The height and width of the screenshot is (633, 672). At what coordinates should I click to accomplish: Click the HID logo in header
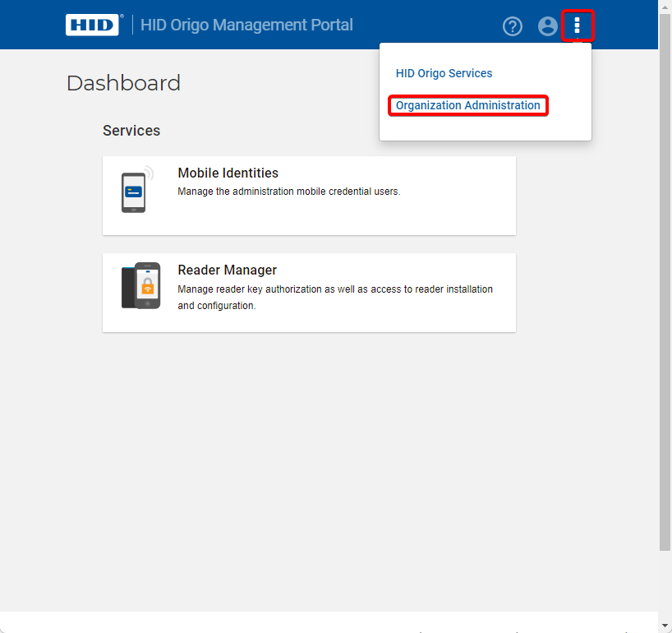tap(92, 25)
